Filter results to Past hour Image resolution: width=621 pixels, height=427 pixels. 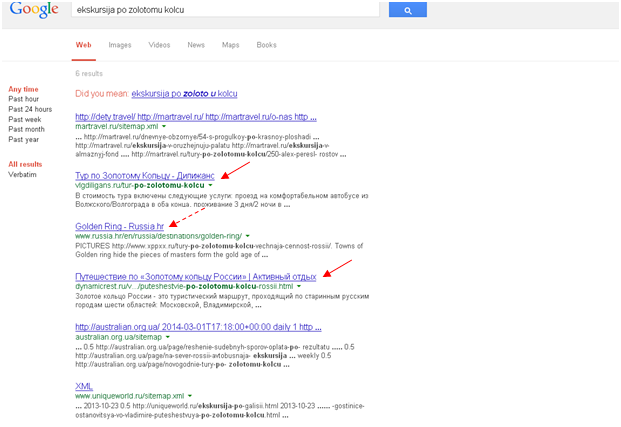25,99
